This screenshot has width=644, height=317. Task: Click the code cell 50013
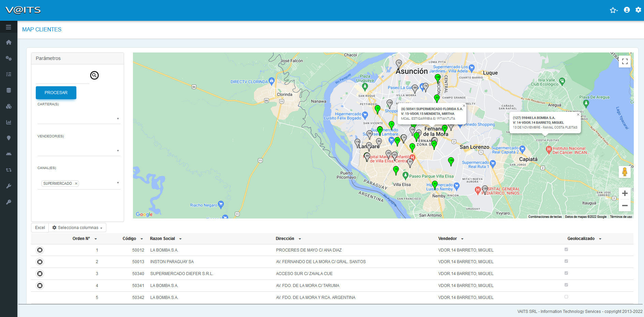click(x=138, y=262)
